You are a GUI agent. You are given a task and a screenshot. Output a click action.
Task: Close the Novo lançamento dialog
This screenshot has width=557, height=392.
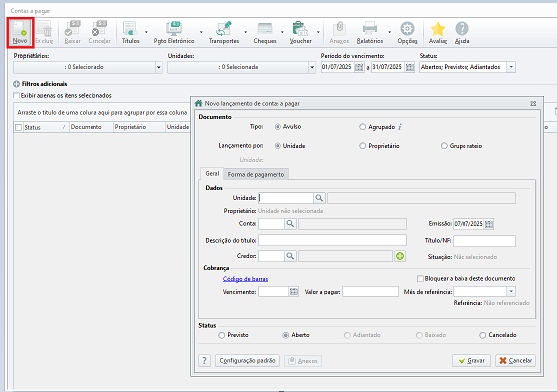click(x=533, y=104)
